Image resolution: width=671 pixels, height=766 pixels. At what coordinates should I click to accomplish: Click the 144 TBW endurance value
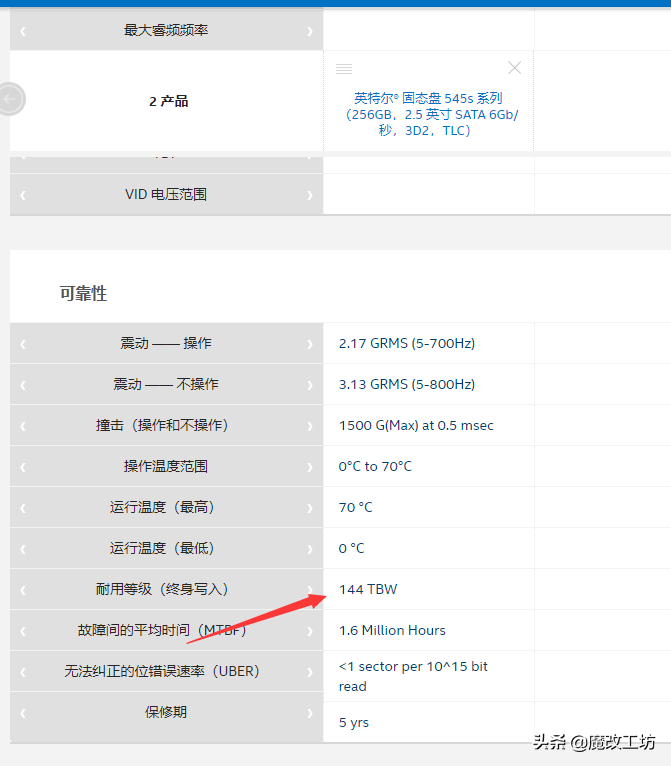368,590
